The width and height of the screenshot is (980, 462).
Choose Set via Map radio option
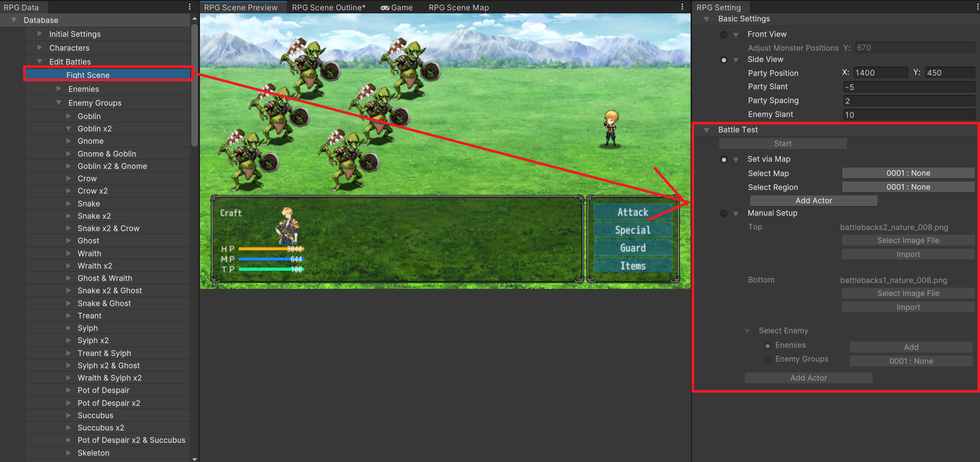pyautogui.click(x=724, y=159)
